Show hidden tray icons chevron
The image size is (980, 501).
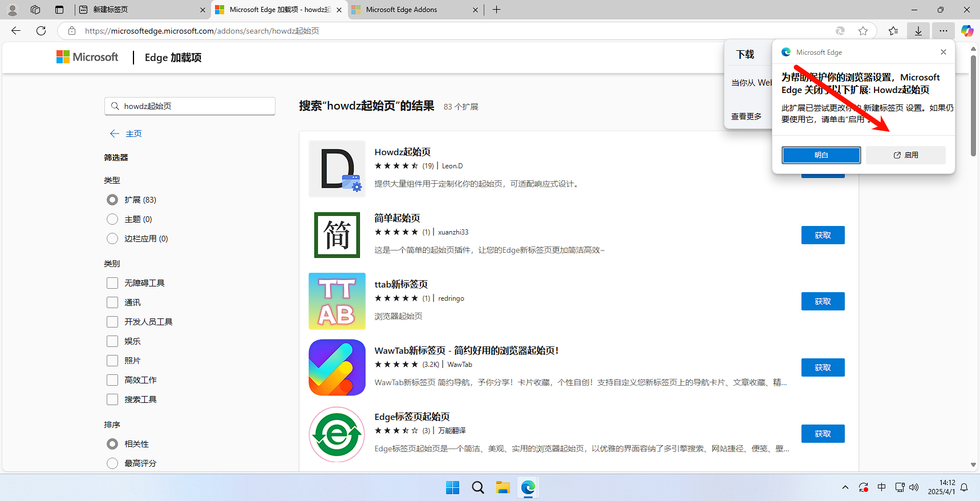tap(845, 487)
